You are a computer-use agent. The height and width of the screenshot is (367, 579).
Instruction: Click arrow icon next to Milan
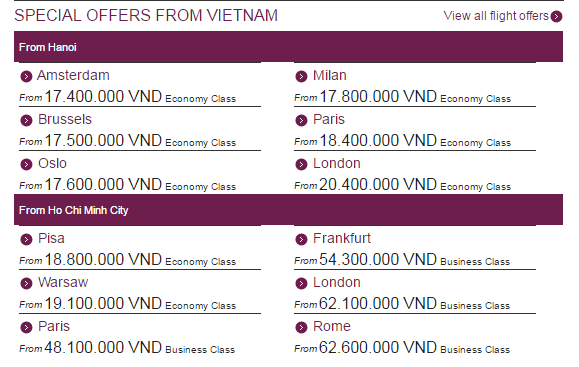click(x=301, y=76)
